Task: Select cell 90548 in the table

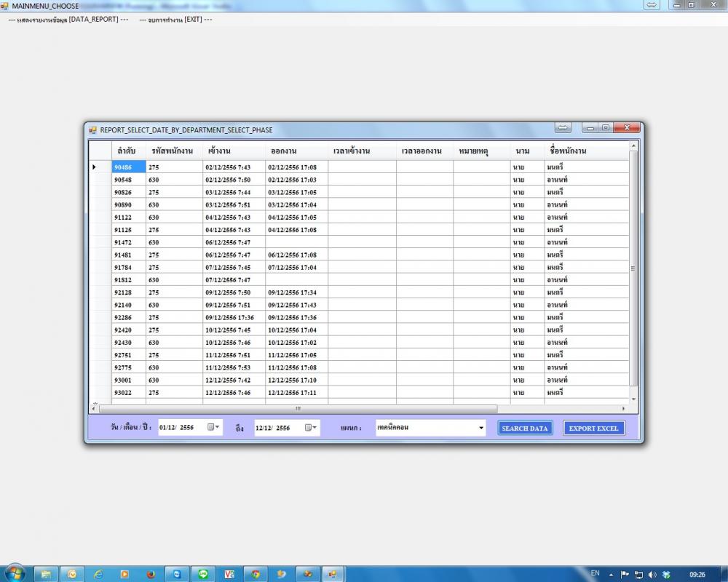Action: click(x=129, y=180)
